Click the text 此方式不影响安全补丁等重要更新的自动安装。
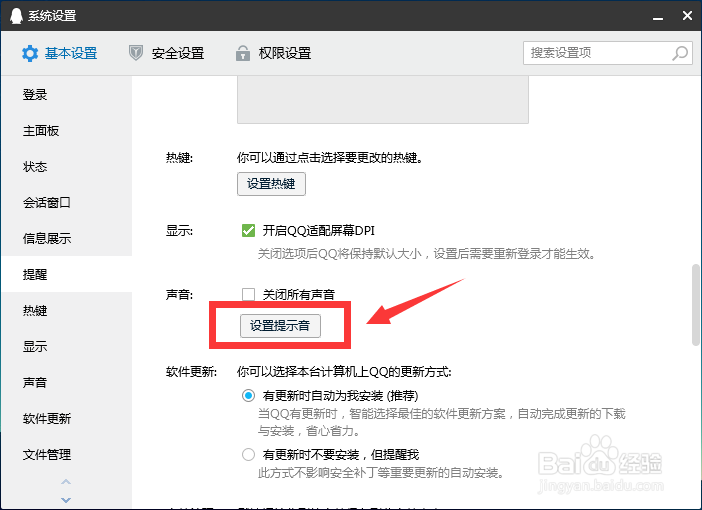The image size is (702, 510). pos(381,473)
